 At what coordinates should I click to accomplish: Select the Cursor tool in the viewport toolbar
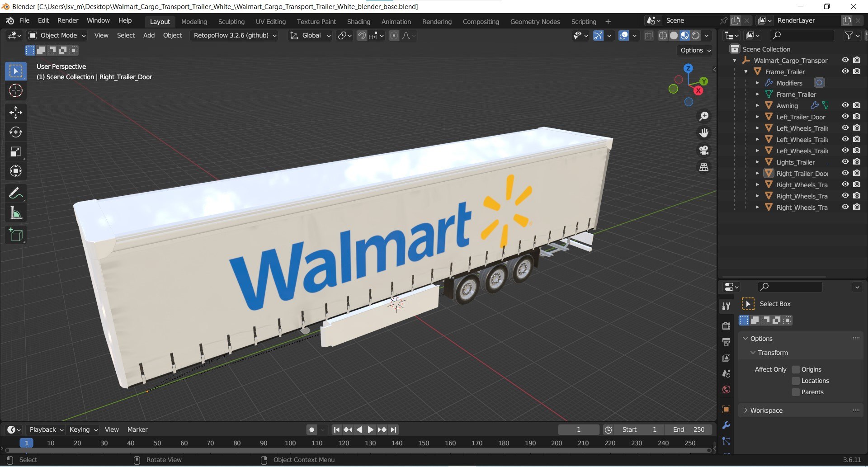pyautogui.click(x=16, y=91)
